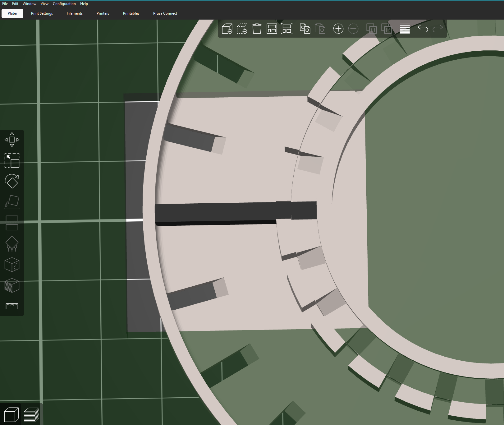
Task: Open the Window menu
Action: (x=30, y=4)
